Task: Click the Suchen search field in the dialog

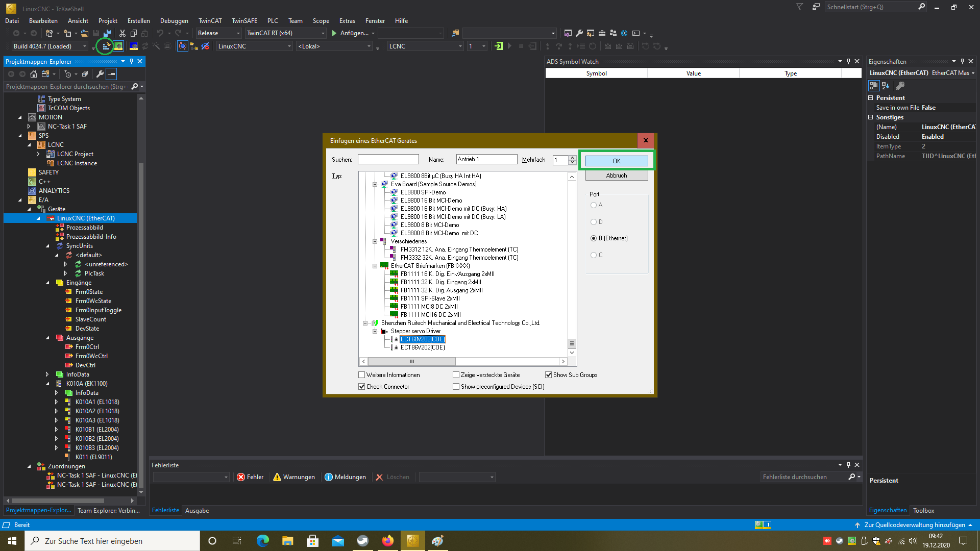Action: click(388, 160)
